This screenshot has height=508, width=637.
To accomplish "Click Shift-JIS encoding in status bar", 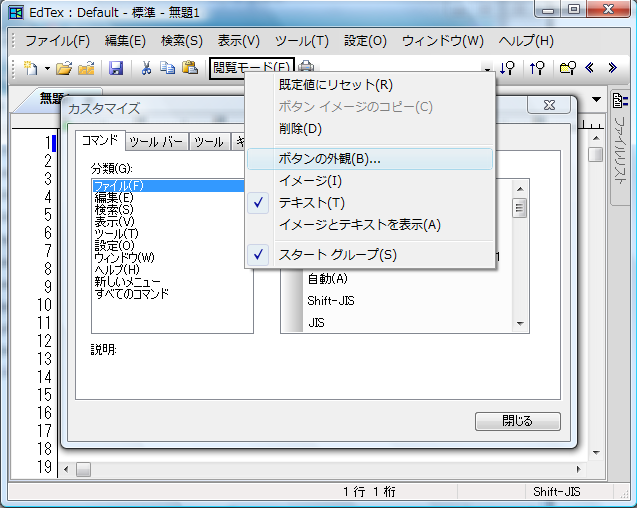I will [557, 492].
